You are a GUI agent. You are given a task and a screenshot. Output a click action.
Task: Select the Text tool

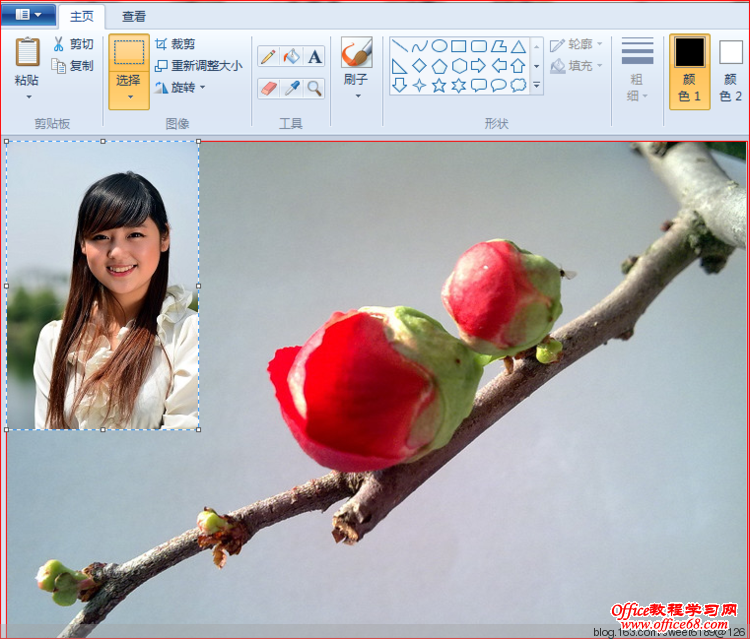[315, 56]
